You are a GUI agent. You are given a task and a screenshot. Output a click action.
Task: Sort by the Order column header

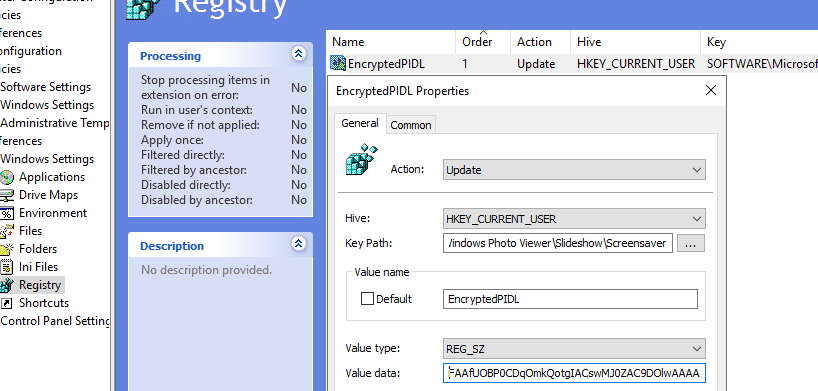[483, 42]
